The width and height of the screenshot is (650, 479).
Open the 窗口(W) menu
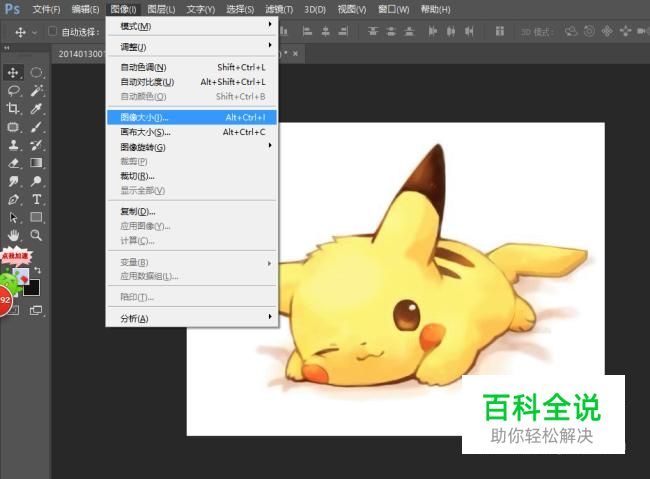(393, 9)
